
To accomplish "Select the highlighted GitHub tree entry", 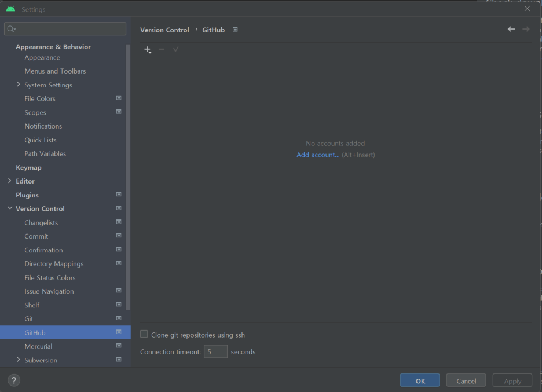I will (65, 332).
